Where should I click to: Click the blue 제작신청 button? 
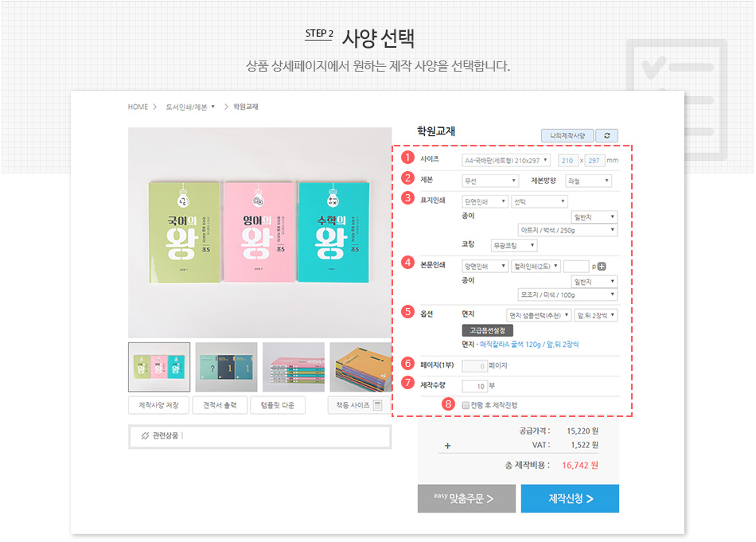(570, 499)
